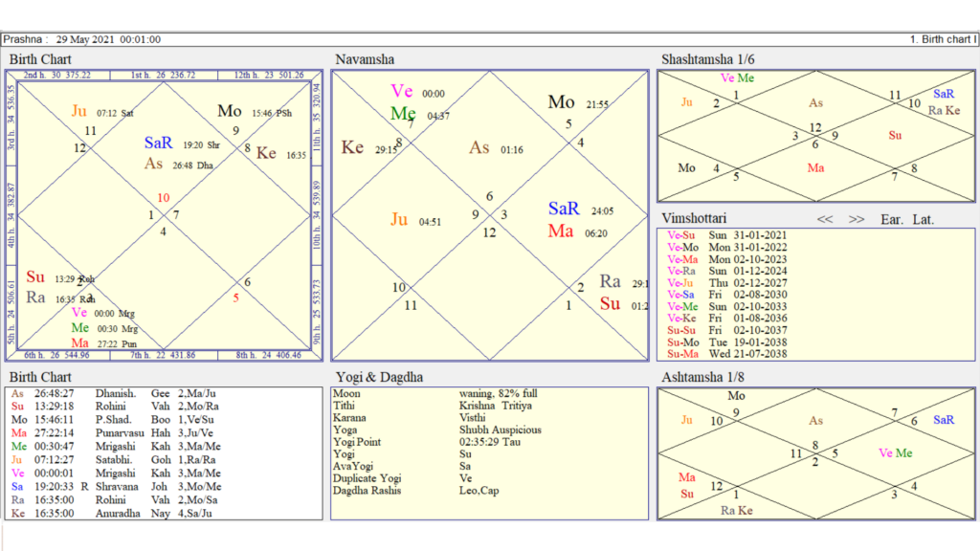Click the Yoga 'Shubh Auspicious' row
980x551 pixels.
437,430
